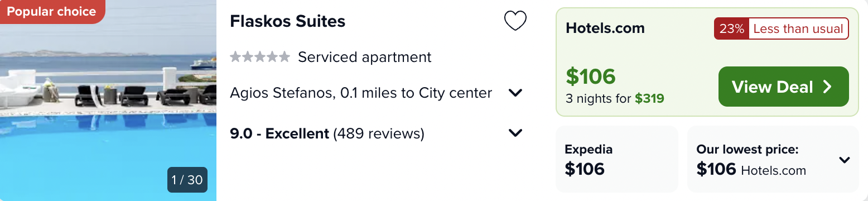Select the Expedia $106 price offer
The width and height of the screenshot is (868, 201).
click(616, 159)
